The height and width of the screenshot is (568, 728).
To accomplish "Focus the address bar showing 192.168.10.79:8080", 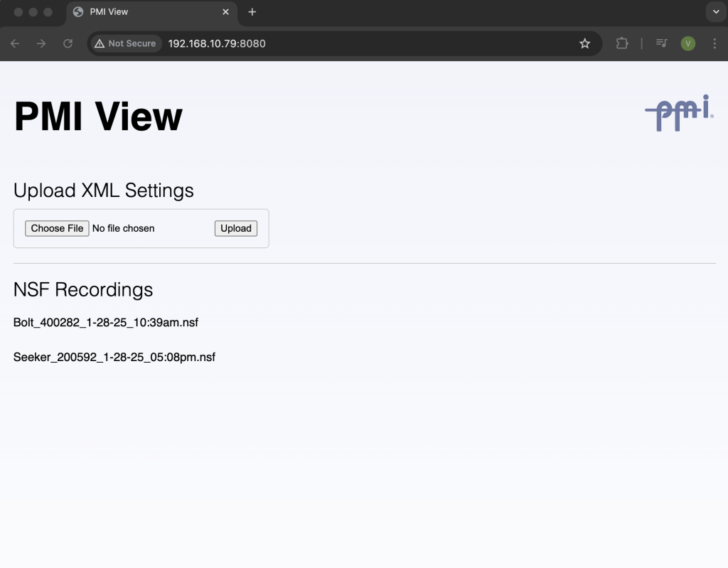I will tap(355, 43).
